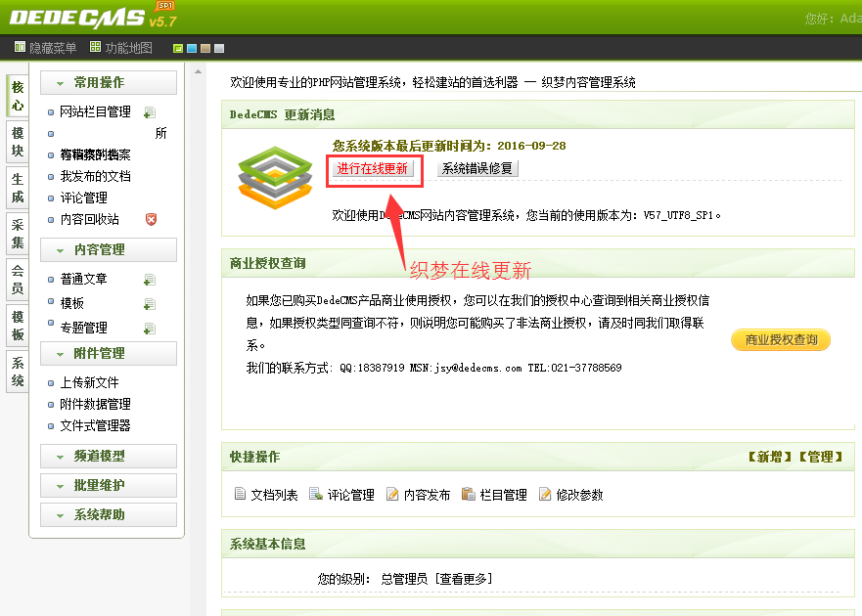862x616 pixels.
Task: Select the blue theme color swatch
Action: point(192,49)
